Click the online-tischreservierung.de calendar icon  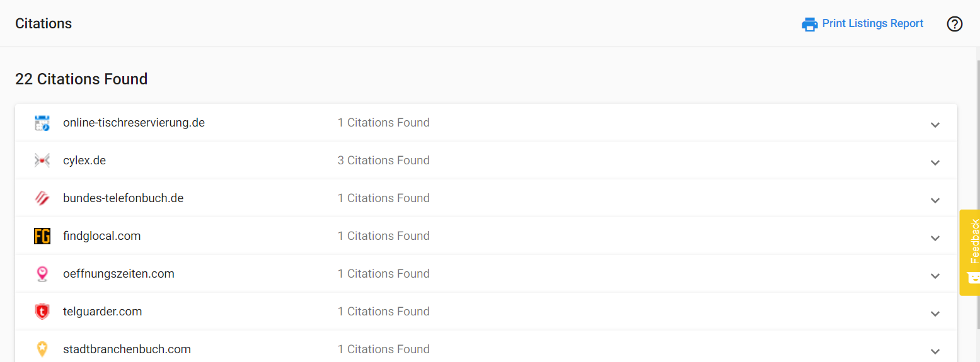tap(42, 123)
